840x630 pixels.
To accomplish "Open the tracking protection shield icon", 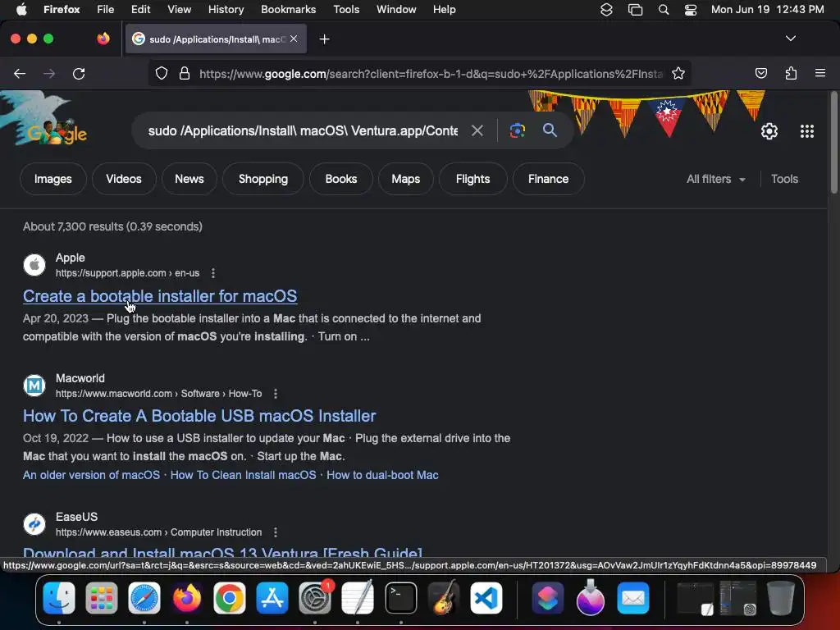I will coord(162,73).
